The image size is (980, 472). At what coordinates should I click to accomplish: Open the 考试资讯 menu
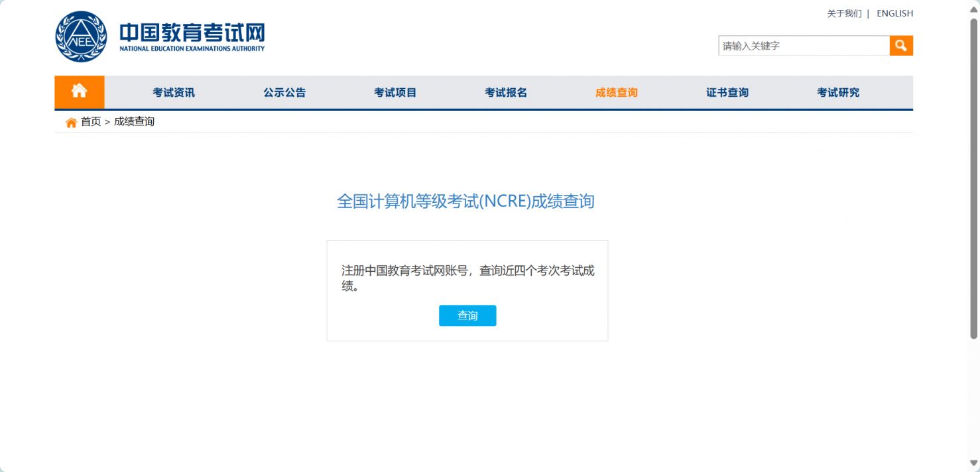174,93
